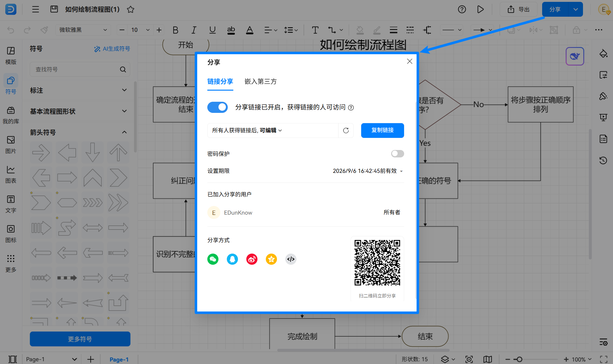Open the AI assistant floating icon
613x364 pixels.
click(575, 56)
